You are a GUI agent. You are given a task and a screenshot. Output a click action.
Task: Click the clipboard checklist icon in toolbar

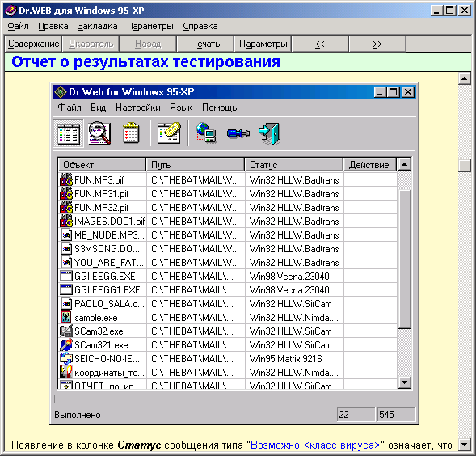point(131,133)
